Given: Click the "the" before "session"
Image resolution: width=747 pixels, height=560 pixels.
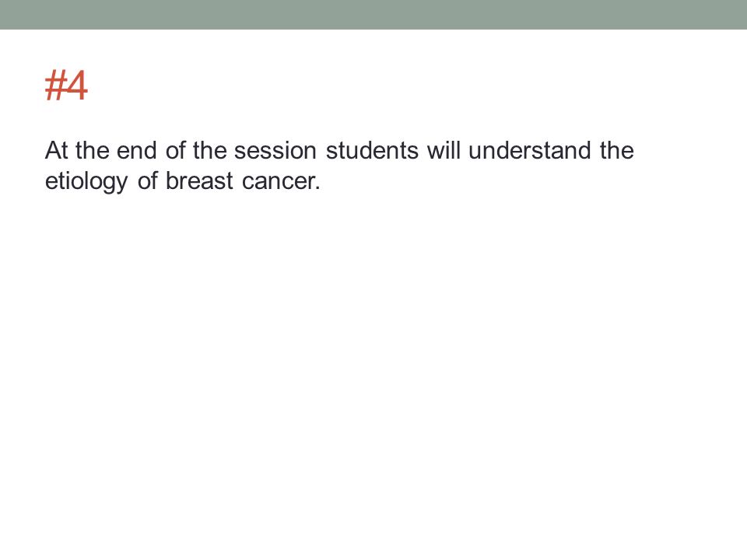Looking at the screenshot, I should coord(209,150).
